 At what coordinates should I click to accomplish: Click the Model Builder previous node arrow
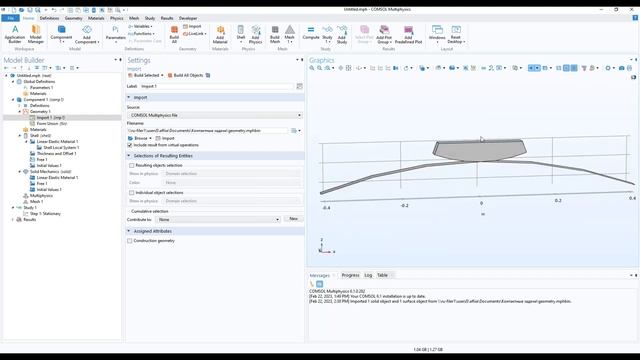pos(6,68)
